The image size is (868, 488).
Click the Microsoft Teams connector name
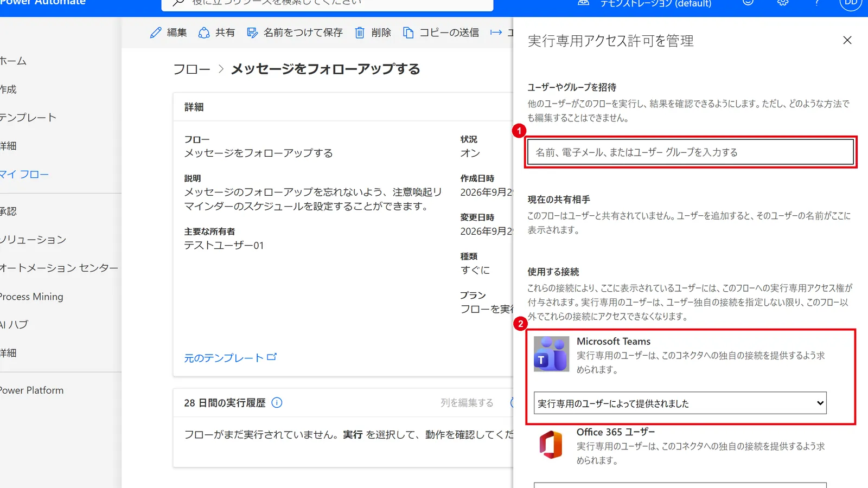tap(614, 341)
